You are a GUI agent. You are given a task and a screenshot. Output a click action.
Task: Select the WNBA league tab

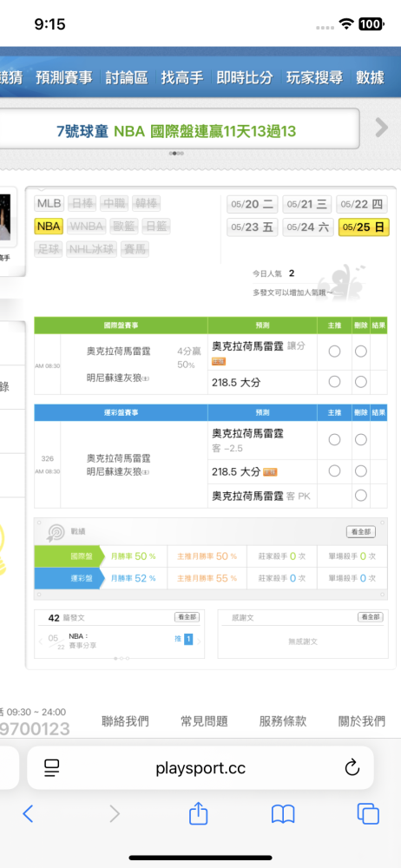[x=87, y=226]
